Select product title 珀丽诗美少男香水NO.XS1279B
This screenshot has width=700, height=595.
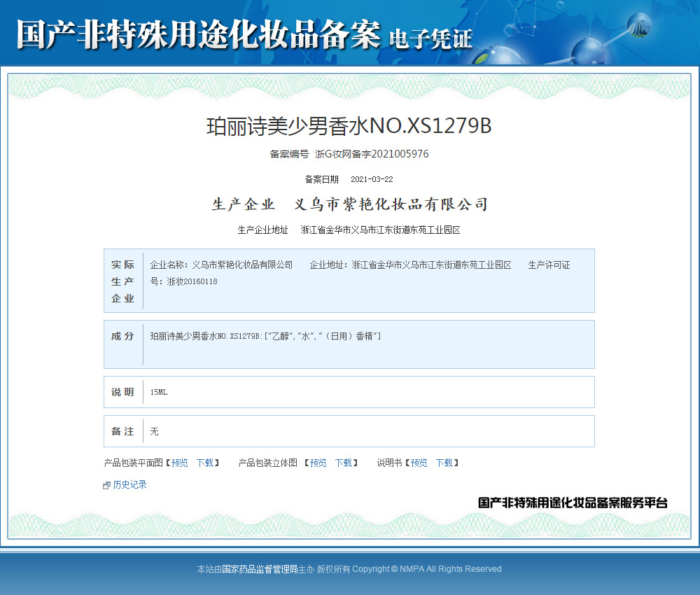(349, 126)
